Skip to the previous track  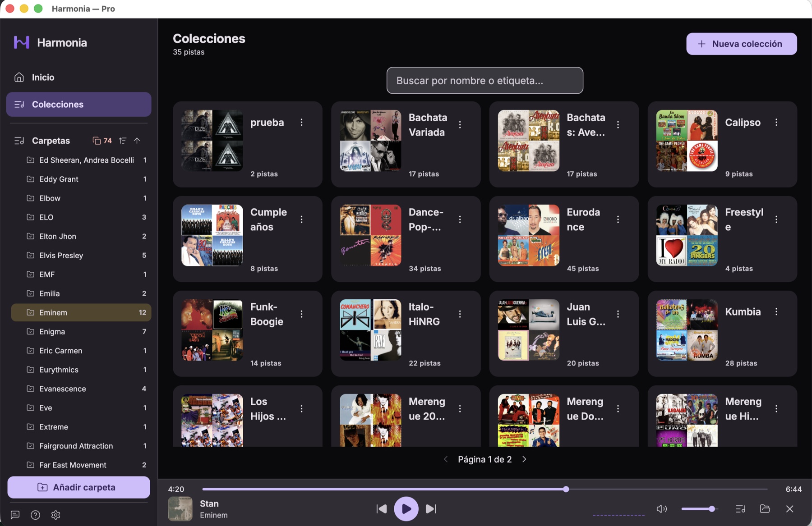pyautogui.click(x=382, y=509)
